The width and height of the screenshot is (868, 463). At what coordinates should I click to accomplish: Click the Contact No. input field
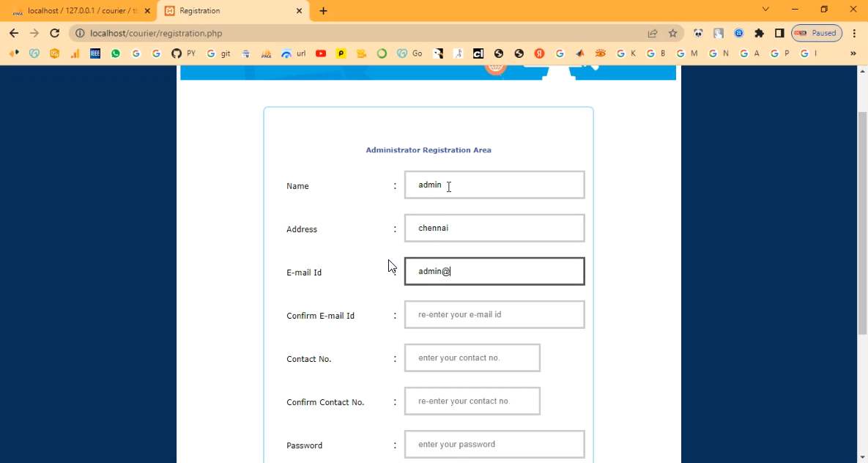tap(472, 358)
